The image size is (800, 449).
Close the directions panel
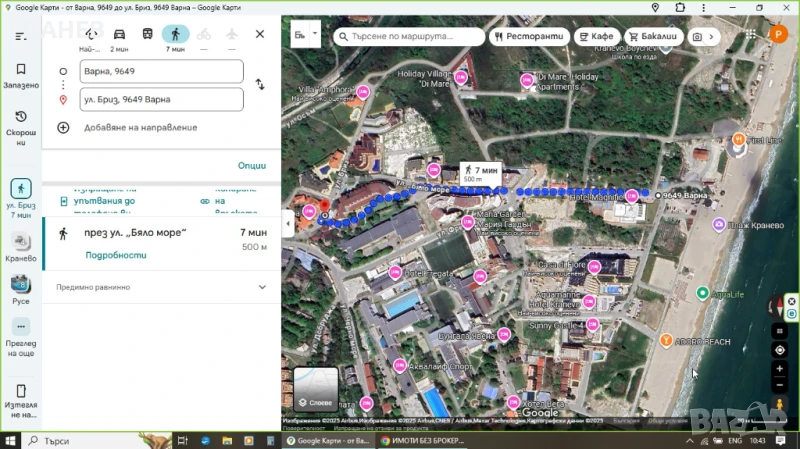[x=260, y=34]
